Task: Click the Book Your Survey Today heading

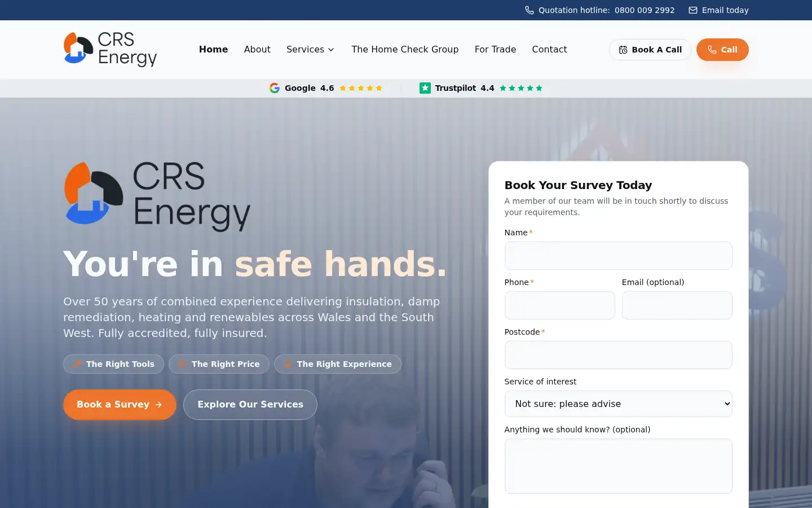Action: pyautogui.click(x=578, y=185)
